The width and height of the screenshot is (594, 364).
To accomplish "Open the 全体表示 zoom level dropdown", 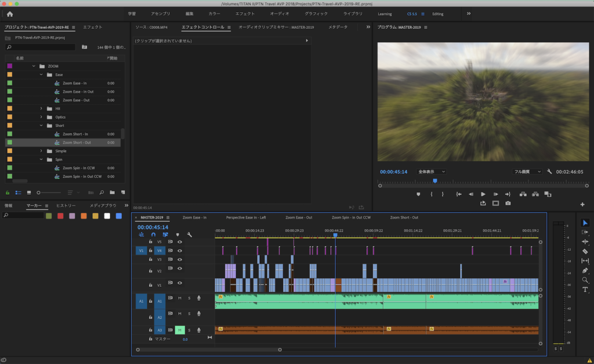I will (x=432, y=172).
